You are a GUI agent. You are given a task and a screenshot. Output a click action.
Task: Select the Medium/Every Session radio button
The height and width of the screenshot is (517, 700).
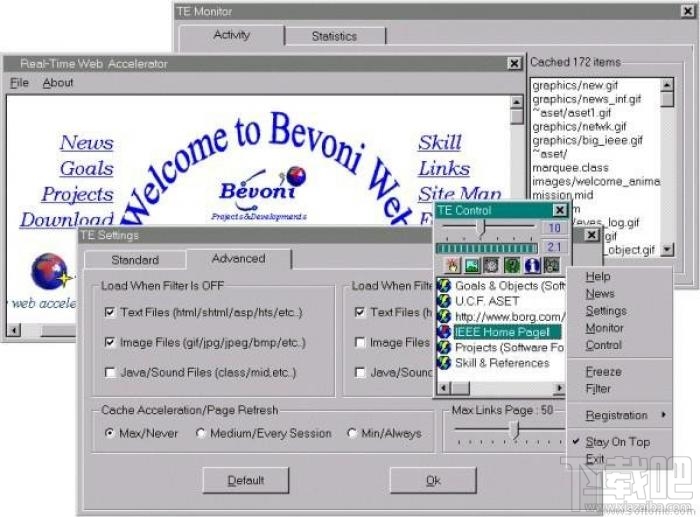click(200, 433)
